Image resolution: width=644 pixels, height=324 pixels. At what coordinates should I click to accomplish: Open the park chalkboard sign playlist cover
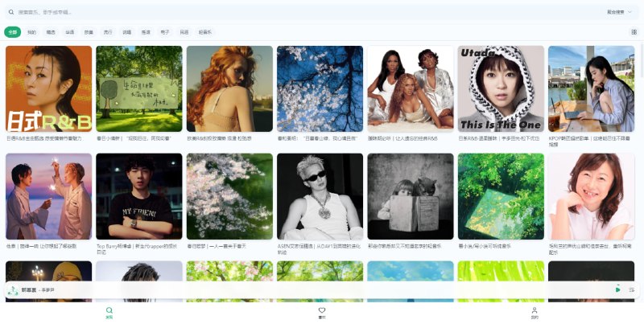(139, 88)
